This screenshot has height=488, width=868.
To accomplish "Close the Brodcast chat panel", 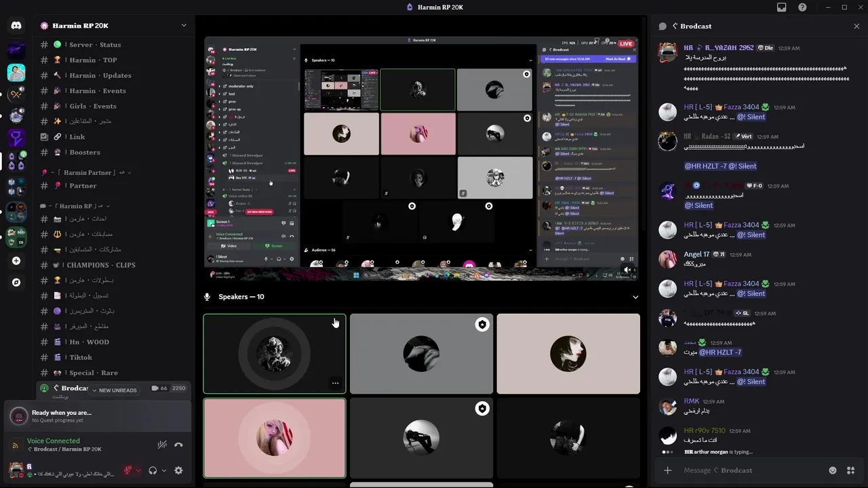I will pos(856,26).
